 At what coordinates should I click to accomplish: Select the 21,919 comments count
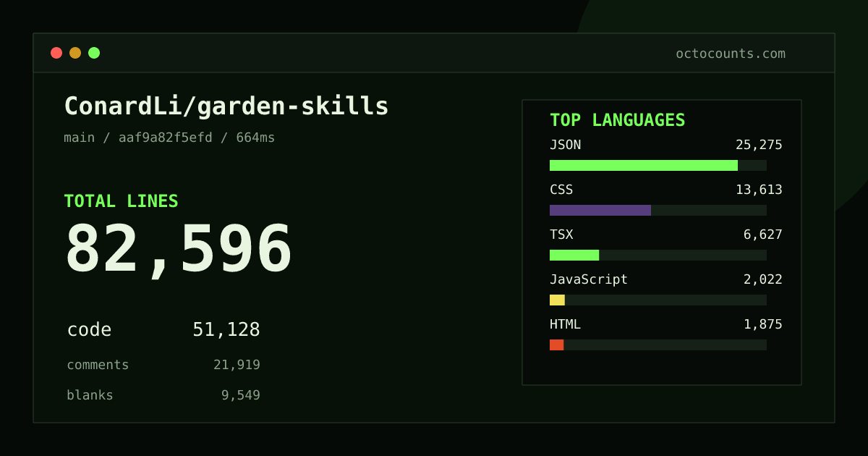pyautogui.click(x=237, y=365)
